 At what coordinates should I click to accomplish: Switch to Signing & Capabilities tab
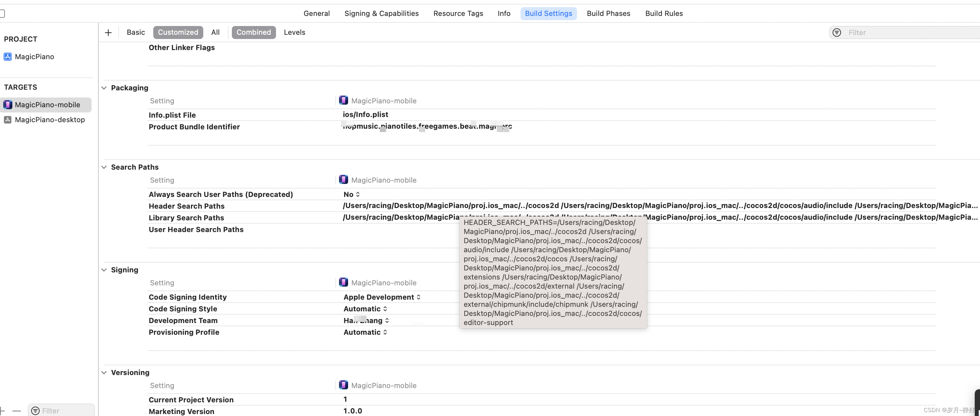[x=381, y=13]
